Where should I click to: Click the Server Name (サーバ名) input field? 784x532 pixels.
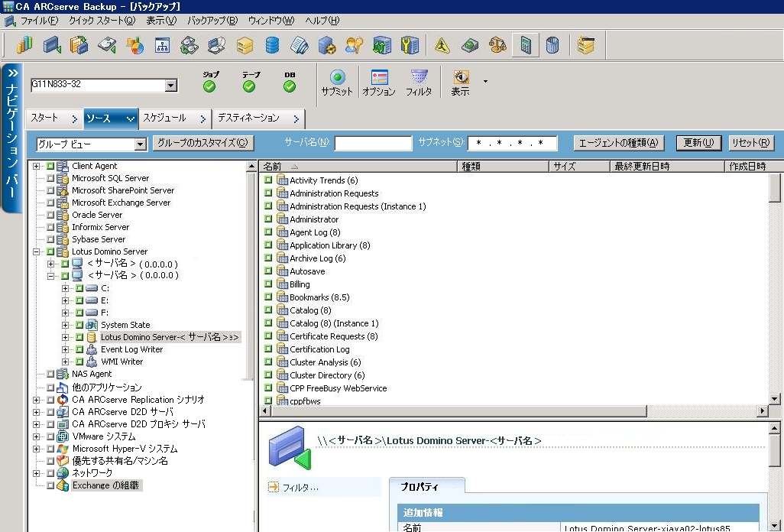373,144
